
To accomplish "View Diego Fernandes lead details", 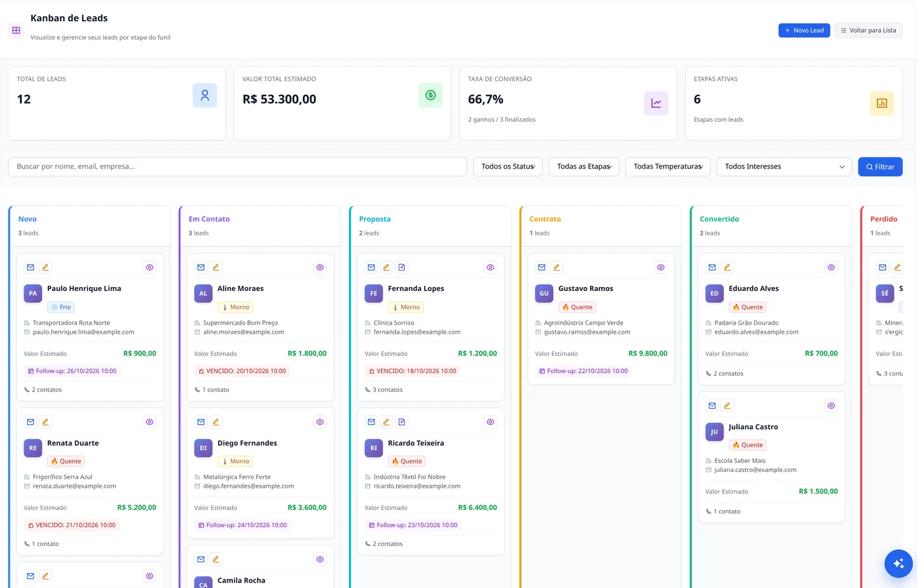I will (x=320, y=422).
